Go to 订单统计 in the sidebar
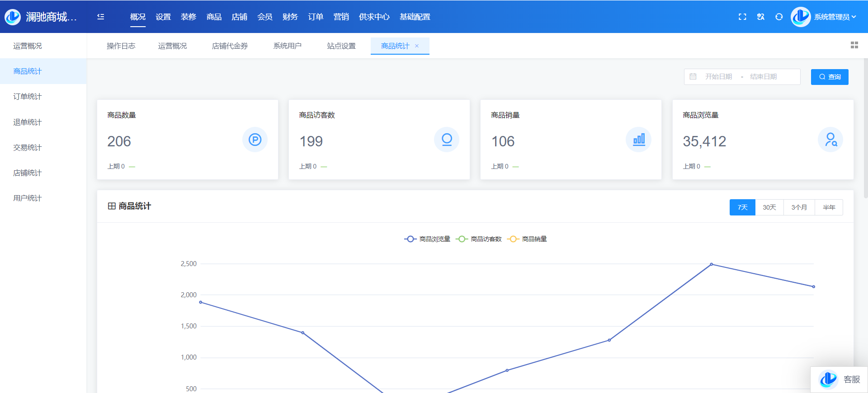Image resolution: width=868 pixels, height=393 pixels. pos(28,97)
